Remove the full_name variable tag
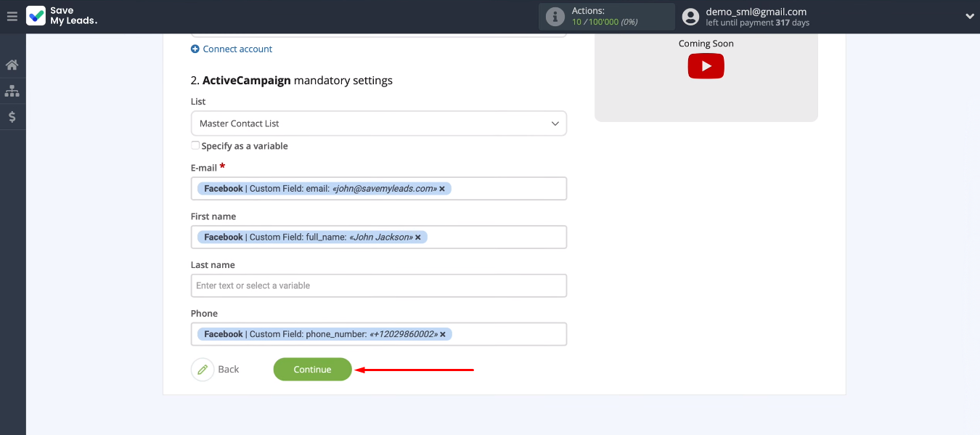Viewport: 980px width, 435px height. tap(418, 237)
